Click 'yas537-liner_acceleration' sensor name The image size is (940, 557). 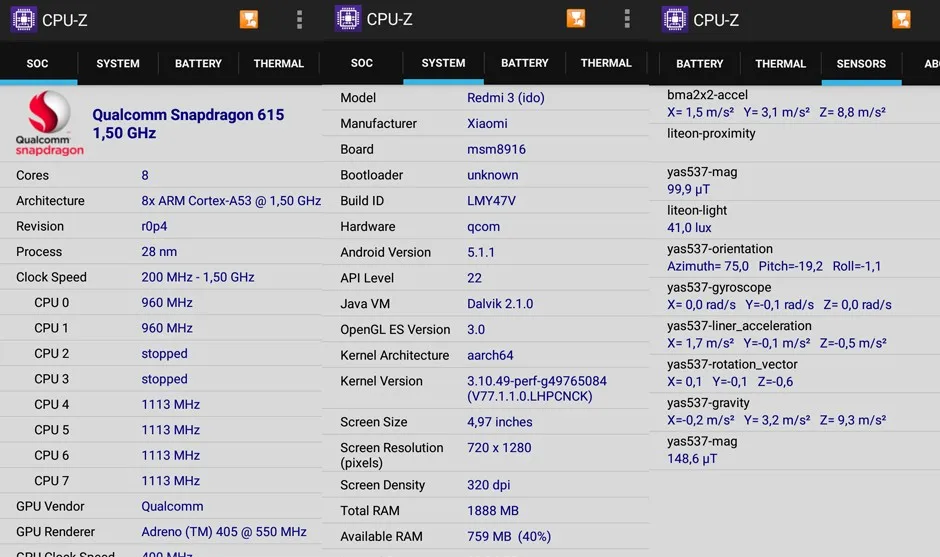(x=739, y=326)
